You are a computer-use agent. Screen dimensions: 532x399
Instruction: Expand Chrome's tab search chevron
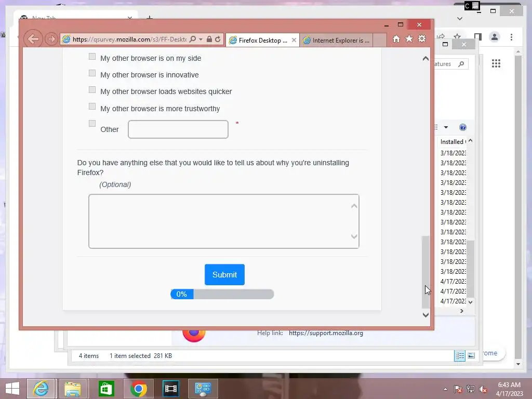(x=460, y=19)
